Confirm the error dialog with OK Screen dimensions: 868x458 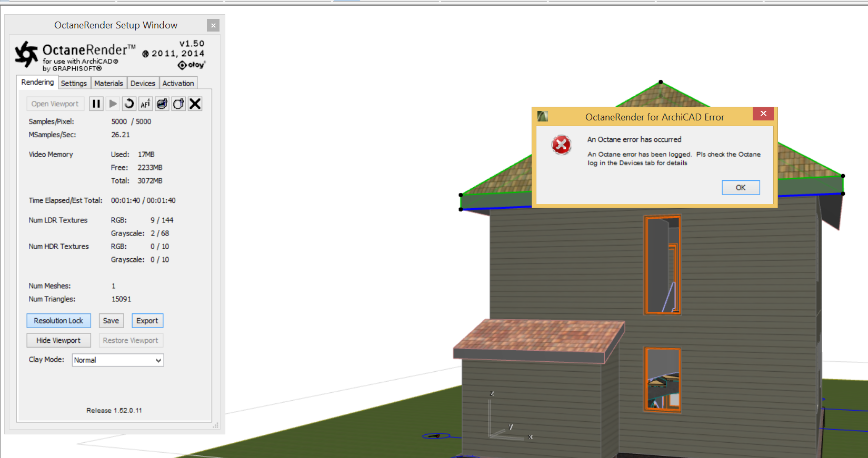pyautogui.click(x=741, y=188)
